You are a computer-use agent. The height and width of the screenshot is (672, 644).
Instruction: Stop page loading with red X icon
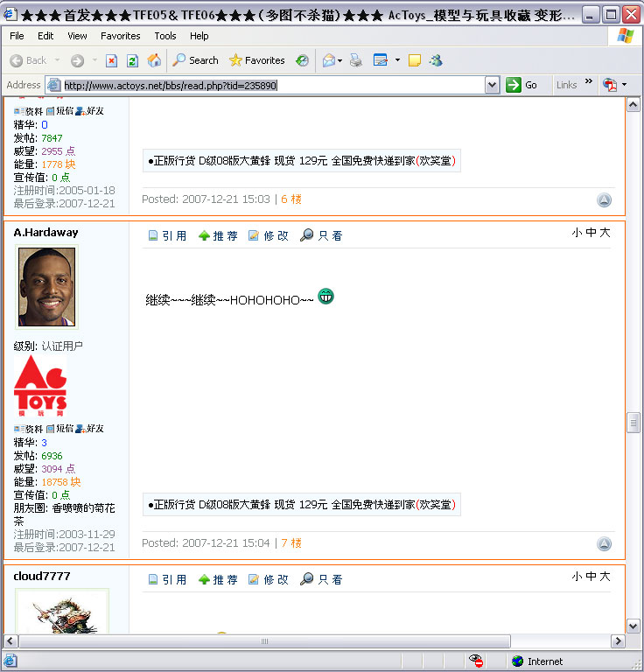click(x=111, y=60)
